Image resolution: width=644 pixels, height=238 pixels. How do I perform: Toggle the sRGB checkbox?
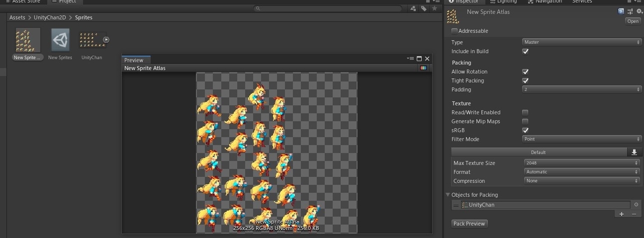click(525, 130)
